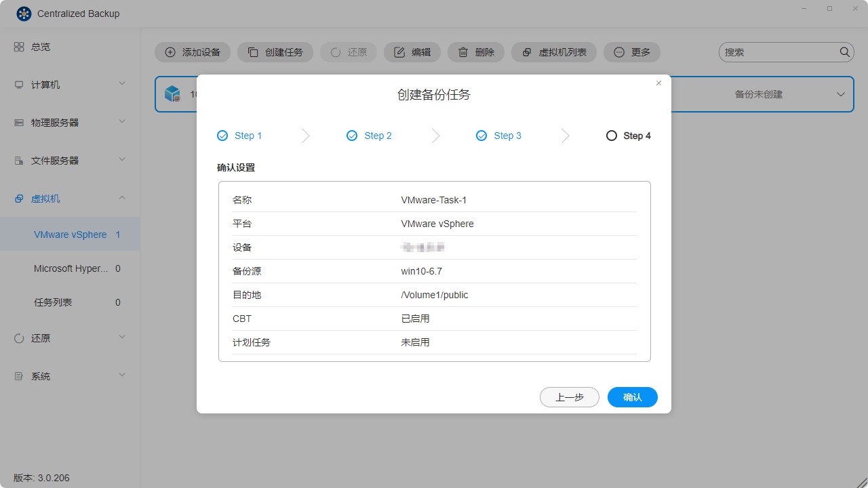
Task: Select the completed Step 1 check indicator
Action: 221,136
